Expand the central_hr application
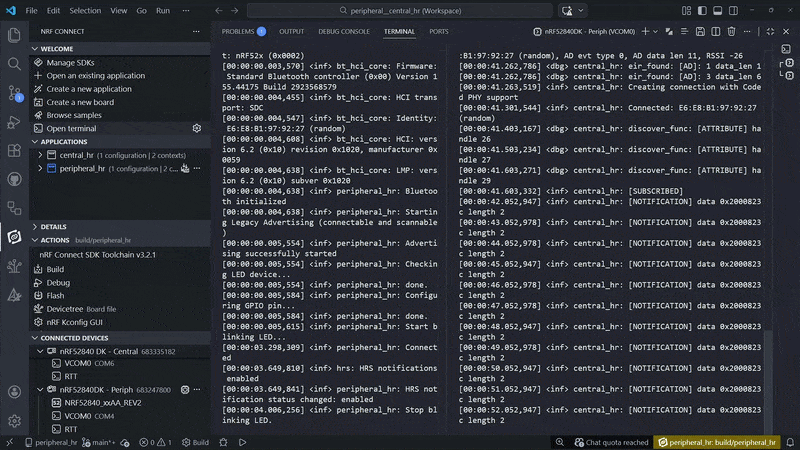Viewport: 800px width, 450px height. [40, 155]
